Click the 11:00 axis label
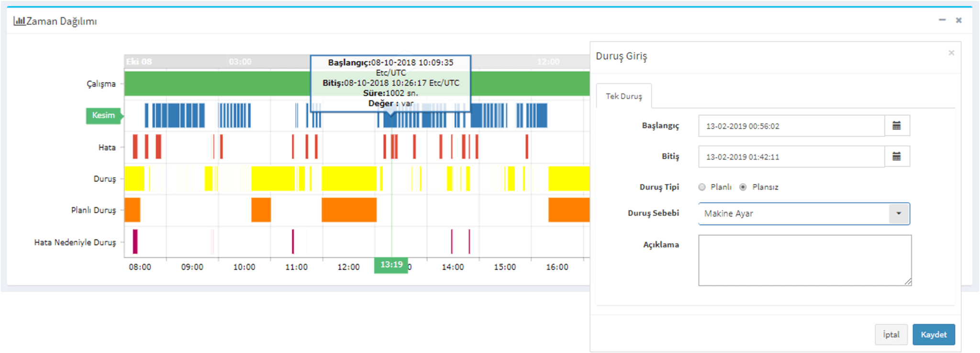Viewport: 980px width, 353px height. coord(296,267)
